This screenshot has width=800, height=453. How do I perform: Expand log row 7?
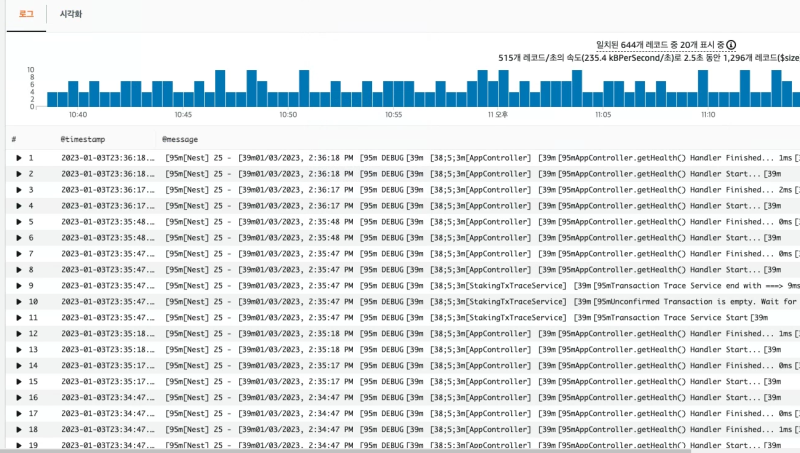tap(19, 254)
